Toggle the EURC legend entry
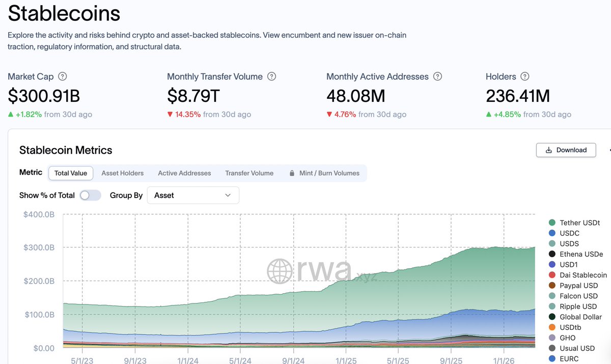This screenshot has height=364, width=611. pos(564,358)
